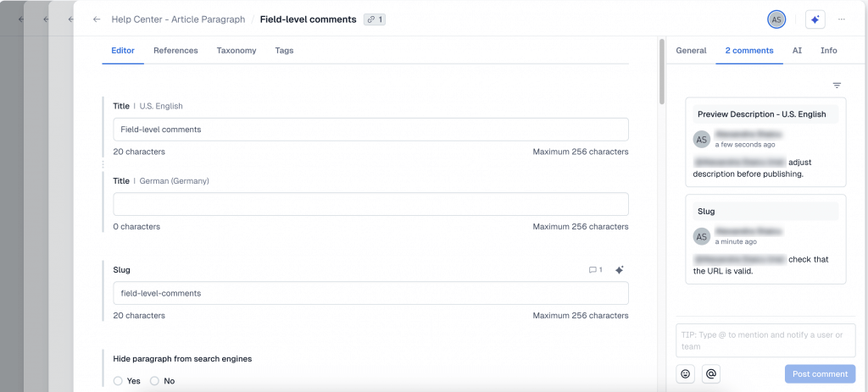Open the link count badge showing 1

(x=375, y=19)
